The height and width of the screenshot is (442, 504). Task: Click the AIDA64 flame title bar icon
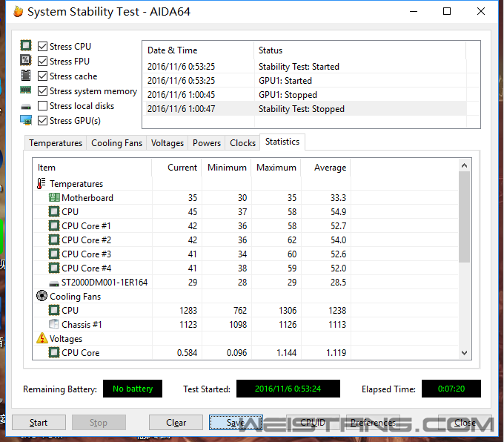pyautogui.click(x=19, y=12)
